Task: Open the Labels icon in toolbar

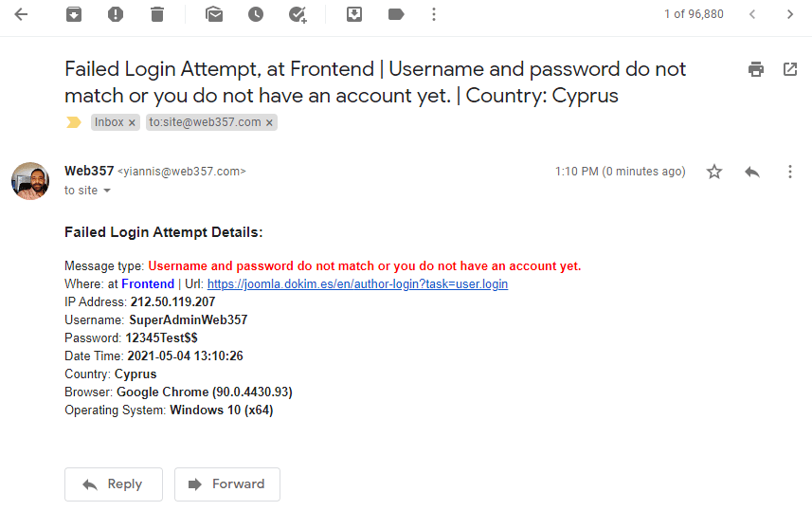Action: 395,14
